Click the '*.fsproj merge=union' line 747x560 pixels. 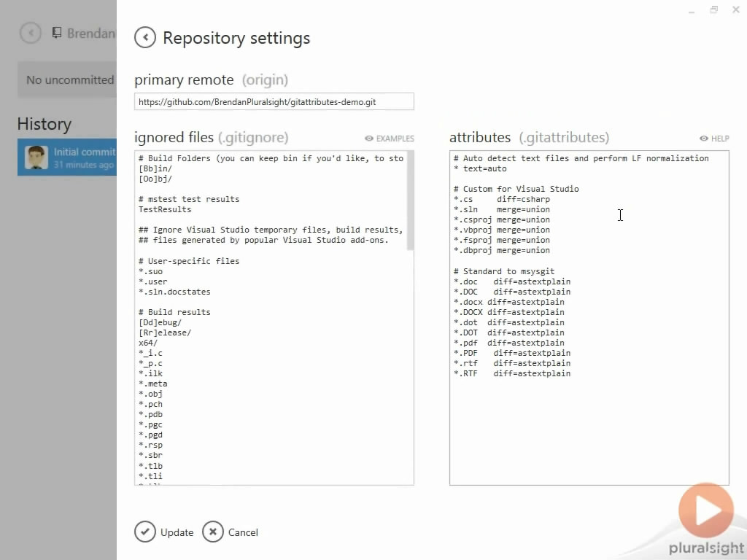pos(502,240)
